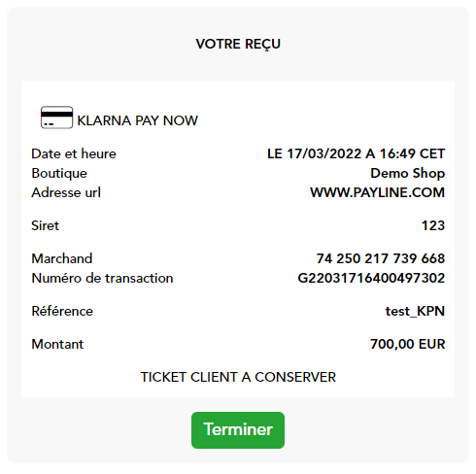The width and height of the screenshot is (476, 474).
Task: Click the Terminer button
Action: (x=238, y=430)
